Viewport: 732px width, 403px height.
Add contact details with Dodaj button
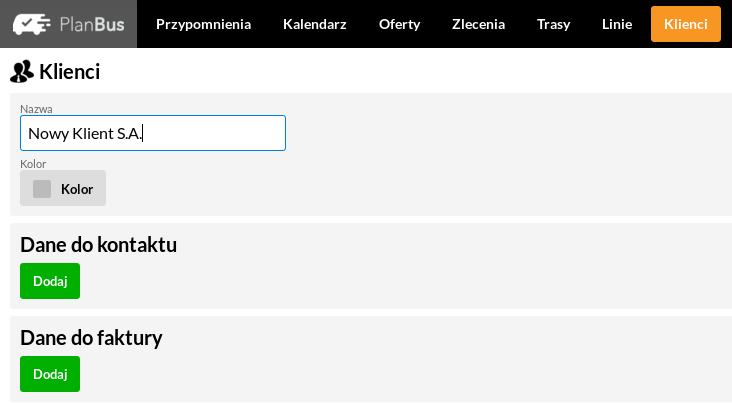pyautogui.click(x=50, y=281)
